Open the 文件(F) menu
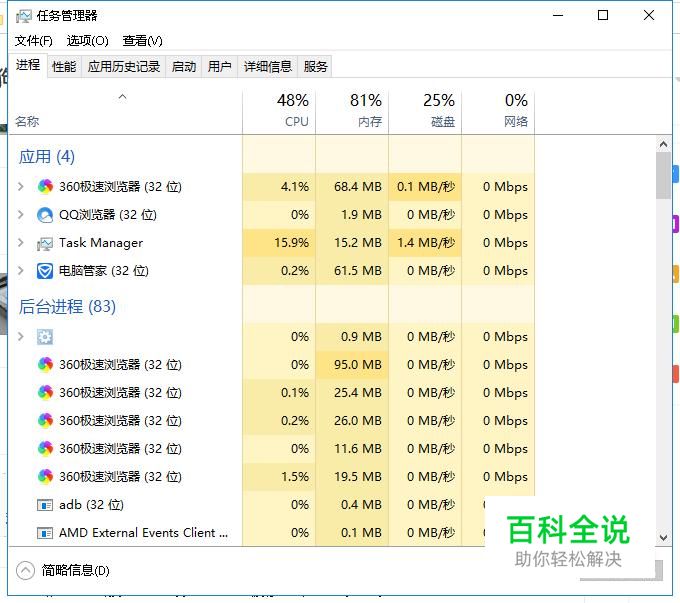 tap(33, 41)
